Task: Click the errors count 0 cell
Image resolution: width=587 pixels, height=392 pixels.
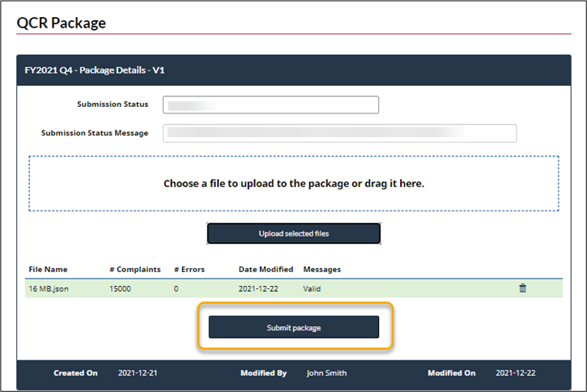Action: coord(176,288)
